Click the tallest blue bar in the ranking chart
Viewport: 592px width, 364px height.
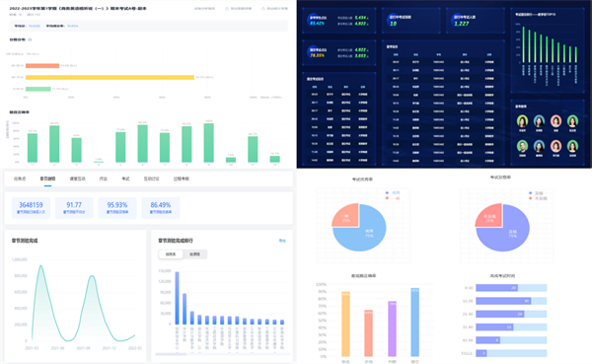pos(177,298)
